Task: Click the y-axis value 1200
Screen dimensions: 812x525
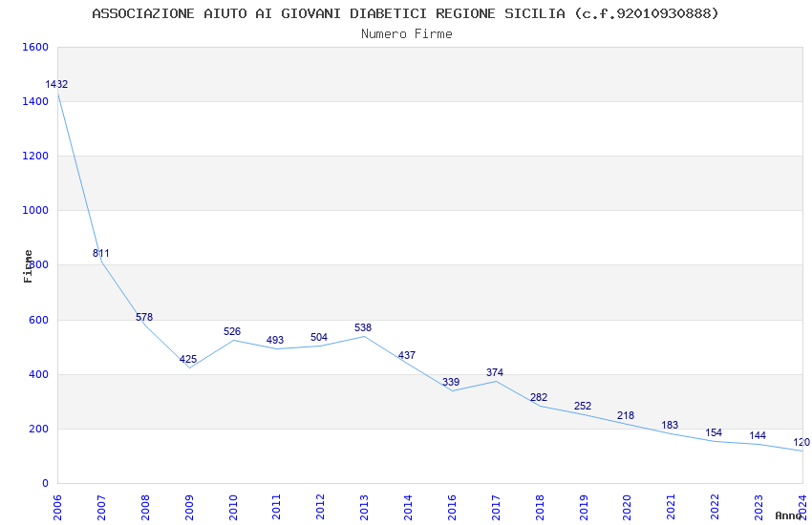Action: pos(35,156)
